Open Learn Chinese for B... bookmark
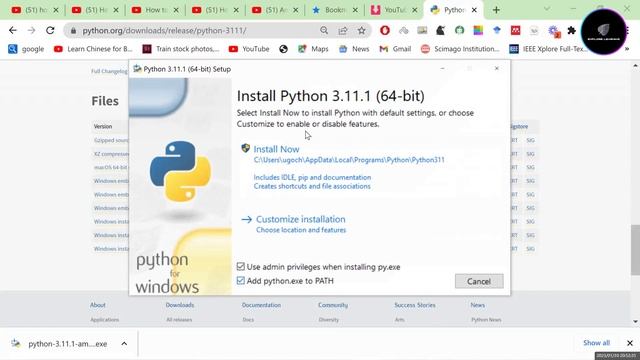Screen dimensions: 640x360 click(93, 49)
